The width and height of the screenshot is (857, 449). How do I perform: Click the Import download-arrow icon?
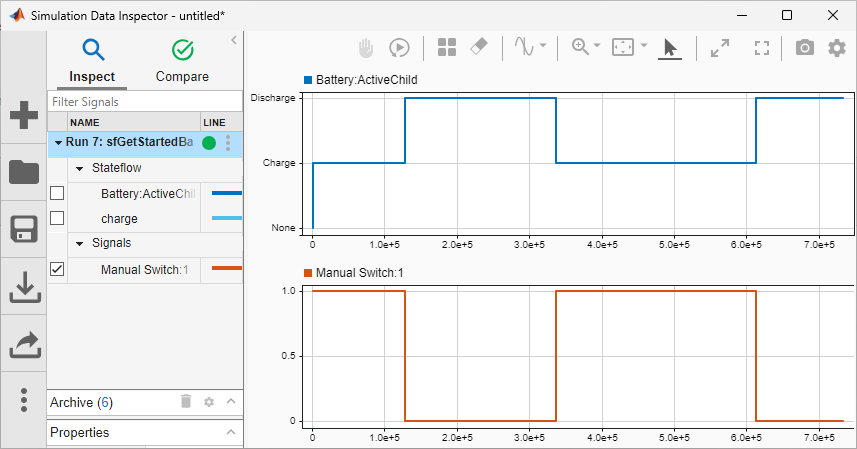tap(23, 287)
